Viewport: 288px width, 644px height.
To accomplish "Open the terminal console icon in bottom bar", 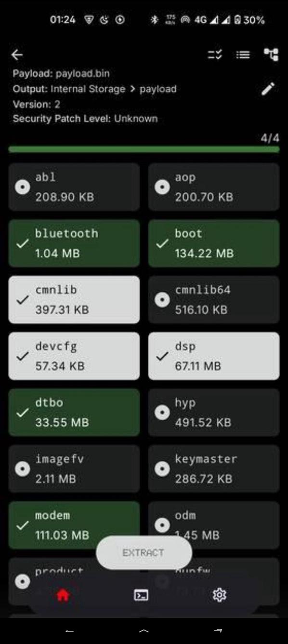I will coord(140,595).
